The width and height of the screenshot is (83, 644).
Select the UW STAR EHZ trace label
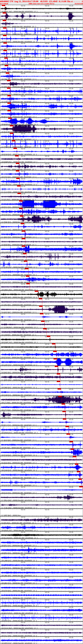click(x=19, y=184)
